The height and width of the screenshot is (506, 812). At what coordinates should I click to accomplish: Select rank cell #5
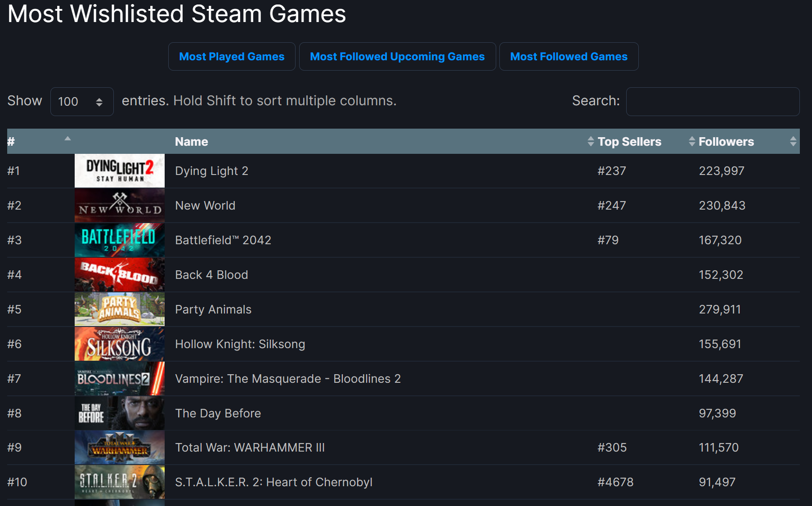14,309
